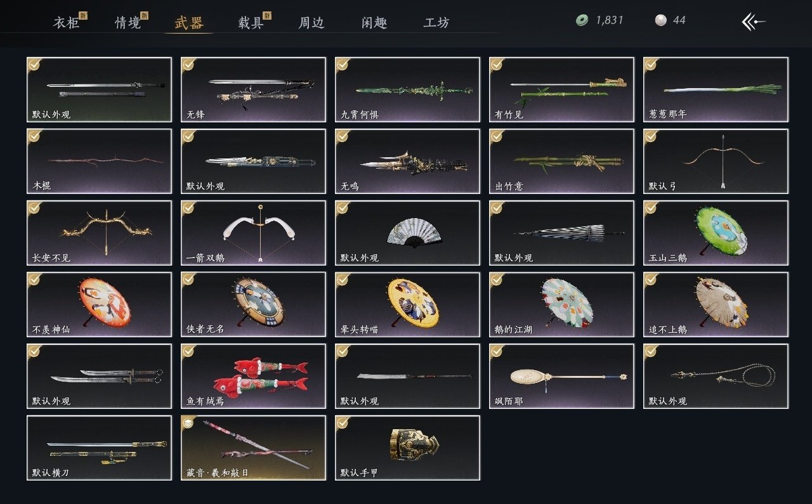Pick the 默认手甲 gauntlet skin
The width and height of the screenshot is (812, 504).
[408, 448]
